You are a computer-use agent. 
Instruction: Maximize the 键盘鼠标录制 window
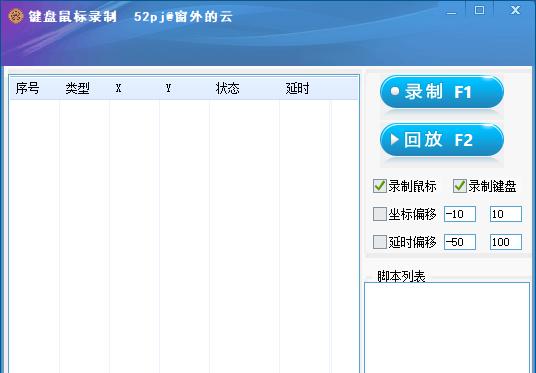479,10
